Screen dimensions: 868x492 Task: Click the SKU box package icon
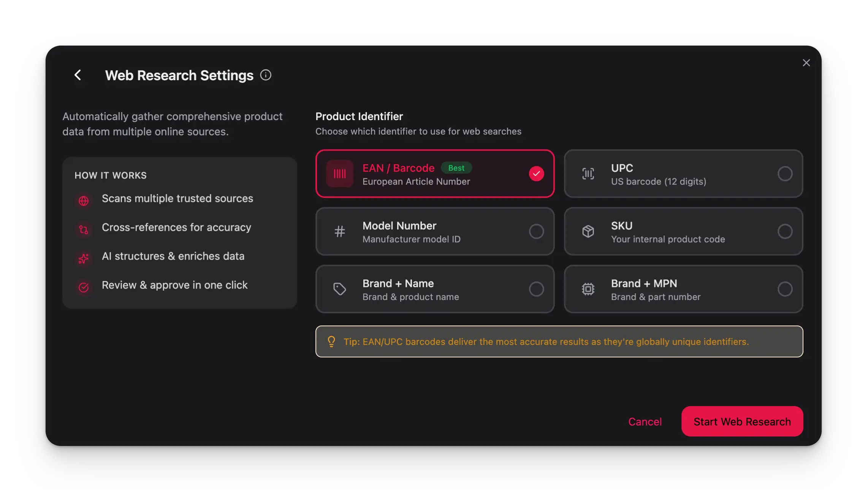point(588,231)
